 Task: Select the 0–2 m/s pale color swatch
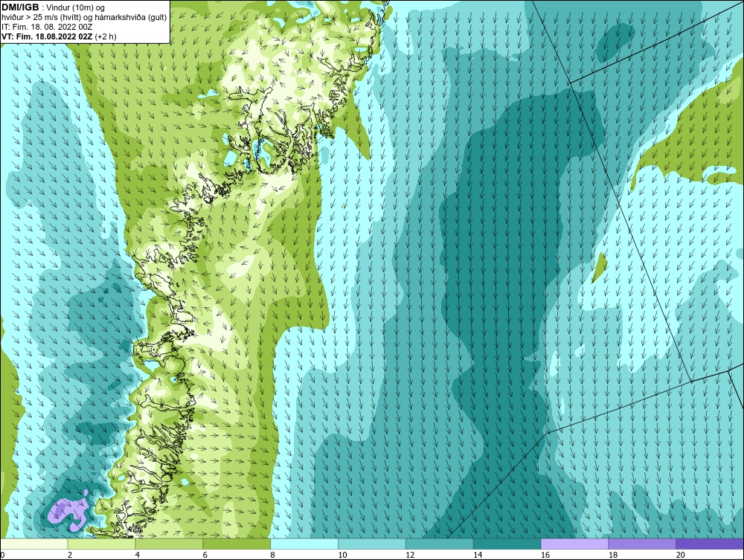click(x=34, y=544)
